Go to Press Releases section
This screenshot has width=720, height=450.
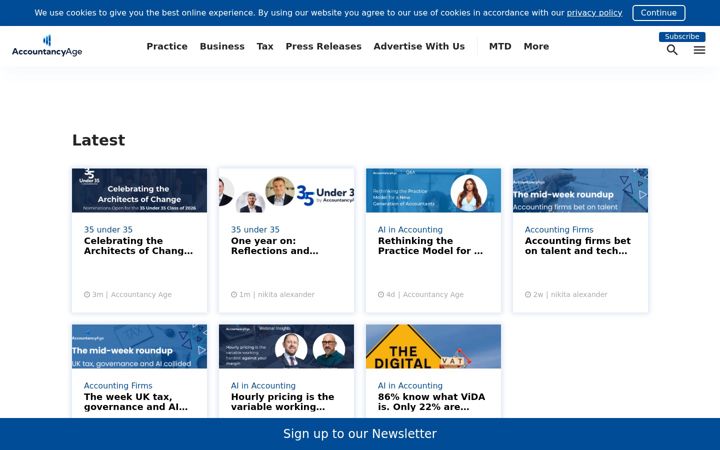[x=324, y=46]
